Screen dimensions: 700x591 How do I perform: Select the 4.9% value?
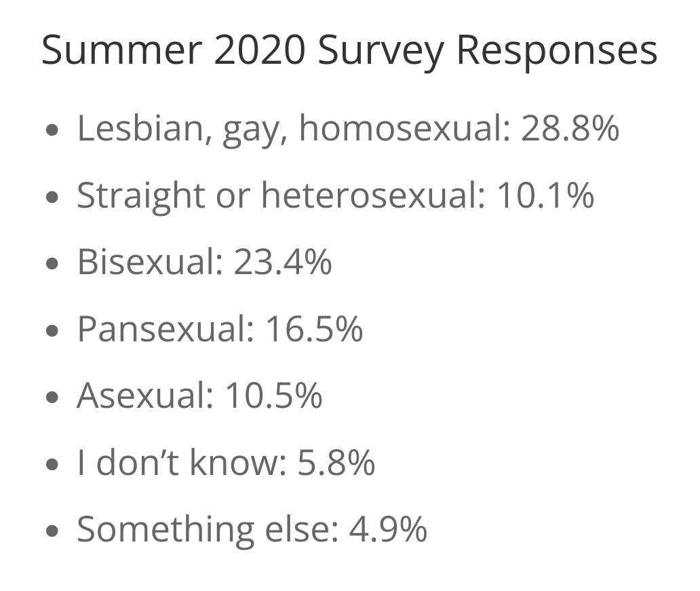[388, 529]
